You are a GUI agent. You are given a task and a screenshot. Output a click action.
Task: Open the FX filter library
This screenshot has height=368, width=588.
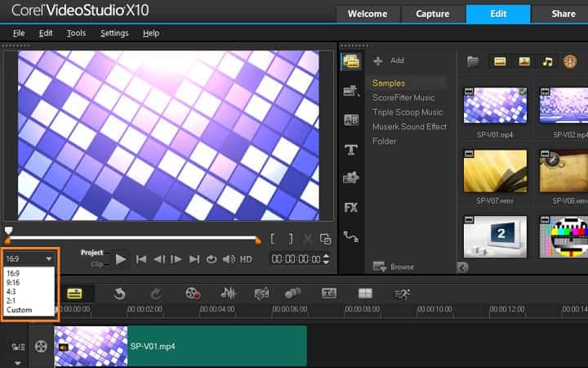point(351,208)
